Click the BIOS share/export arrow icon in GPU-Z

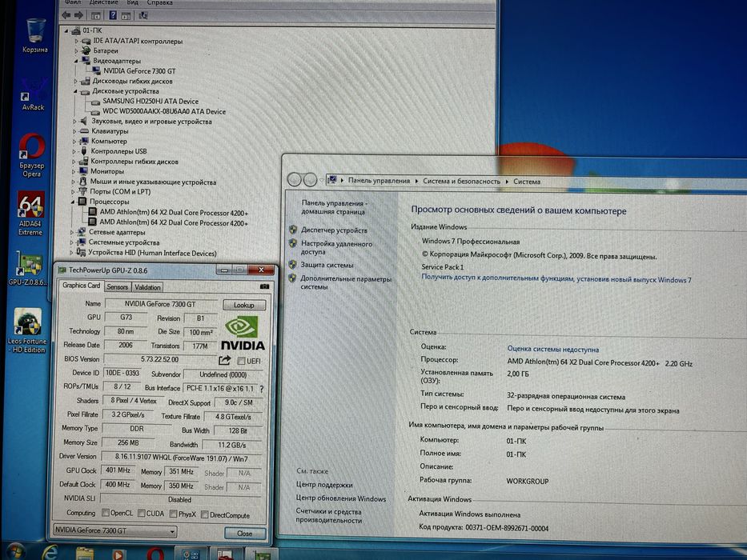coord(225,360)
